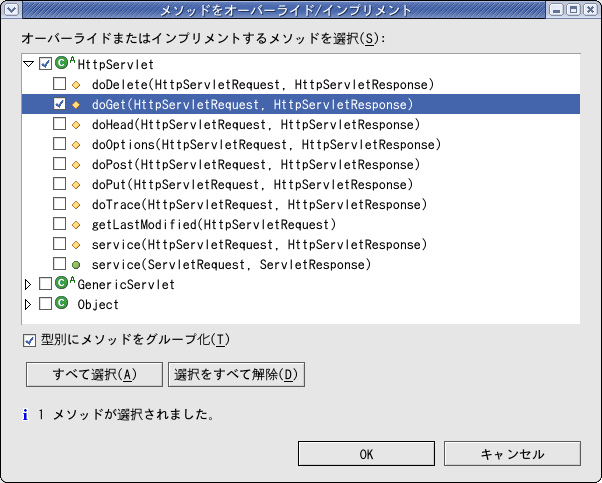Select the doHead method row text
This screenshot has height=483, width=602.
pyautogui.click(x=256, y=124)
